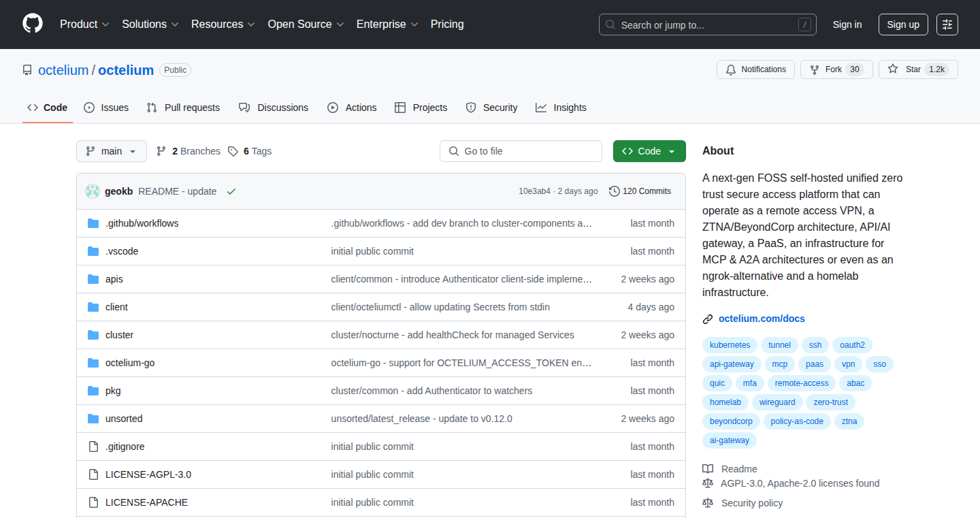Fork the repository
The width and height of the screenshot is (980, 518).
(x=836, y=69)
